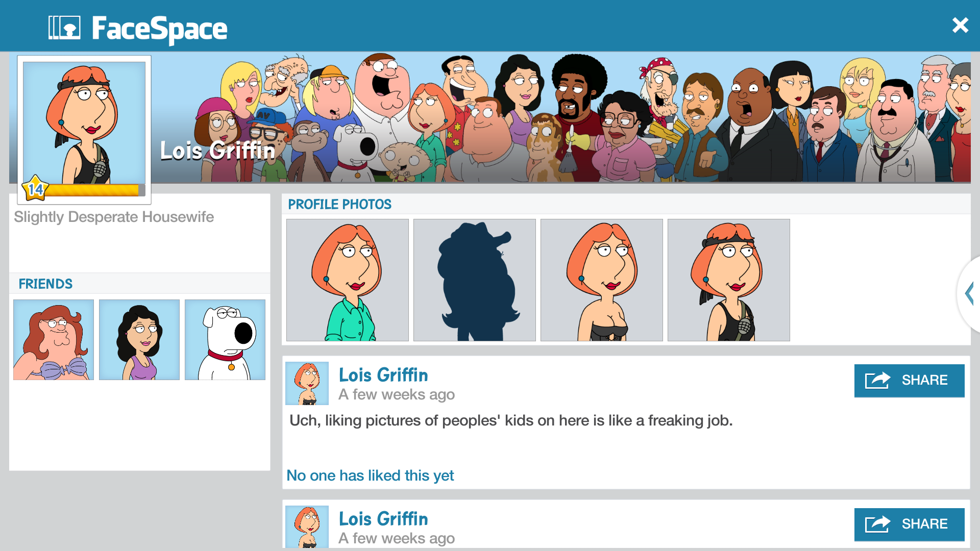Select the black corset Lois profile photo
The height and width of the screenshot is (551, 980).
point(602,280)
